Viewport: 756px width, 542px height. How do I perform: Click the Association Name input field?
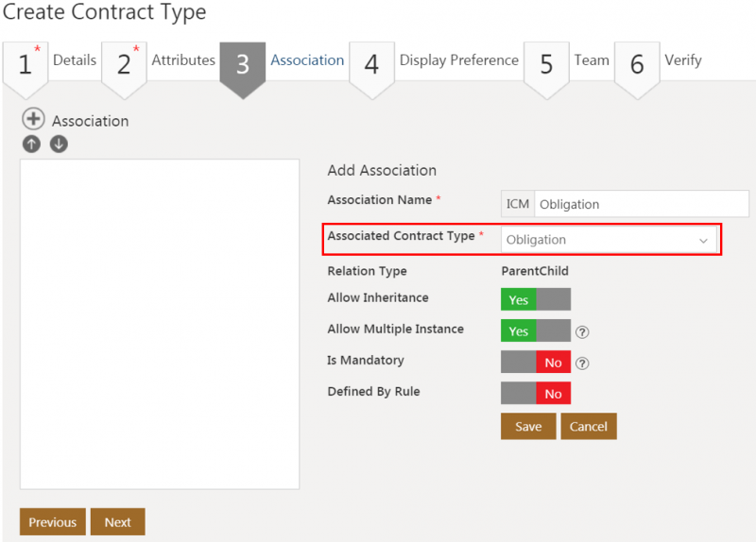pos(641,204)
